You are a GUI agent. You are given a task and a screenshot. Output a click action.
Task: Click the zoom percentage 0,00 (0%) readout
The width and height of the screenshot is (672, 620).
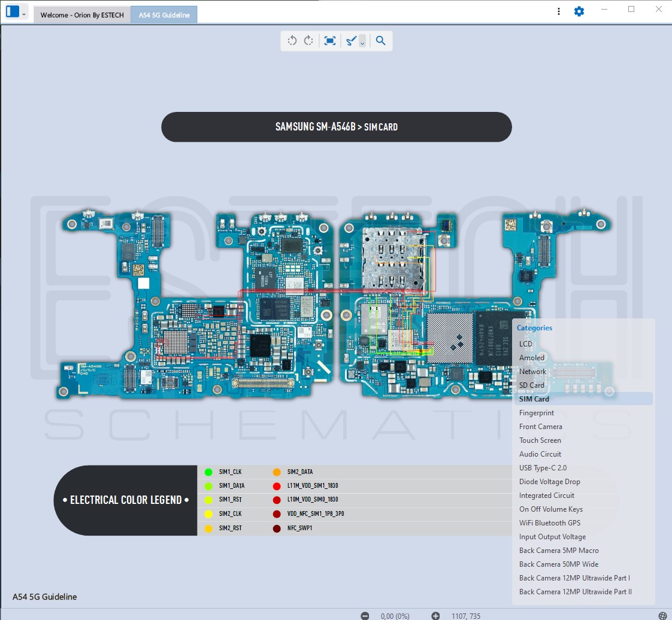coord(395,616)
